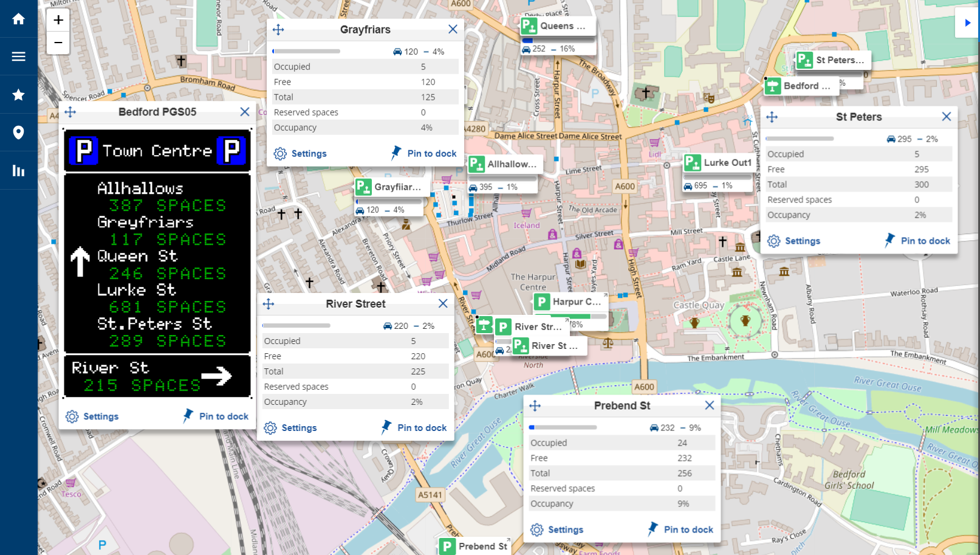Screen dimensions: 980x555
Task: Open the statistics bar chart in sidebar
Action: 18,170
